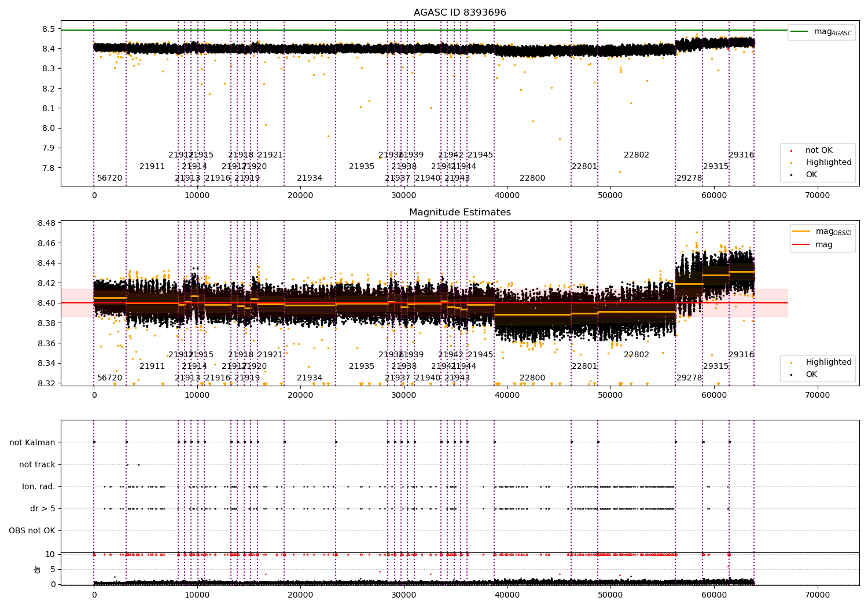Click the 7.8 y-tick of top plot
This screenshot has height=608, width=868.
49,168
